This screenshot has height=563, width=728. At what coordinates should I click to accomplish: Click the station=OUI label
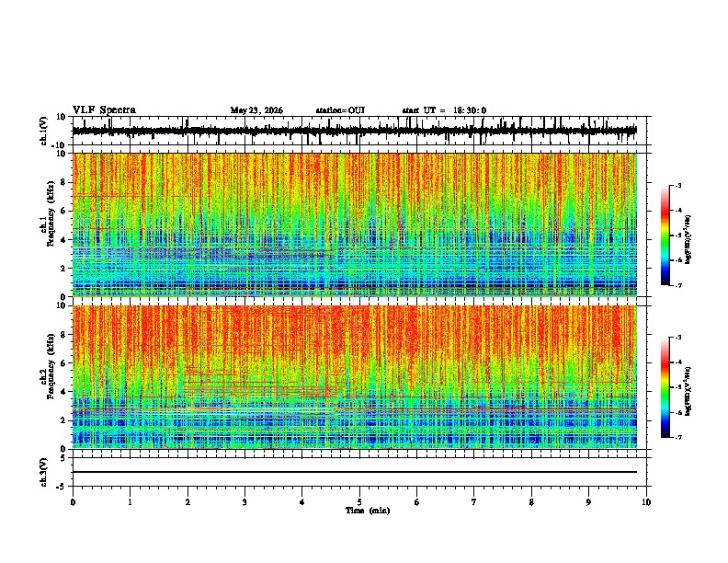coord(340,110)
